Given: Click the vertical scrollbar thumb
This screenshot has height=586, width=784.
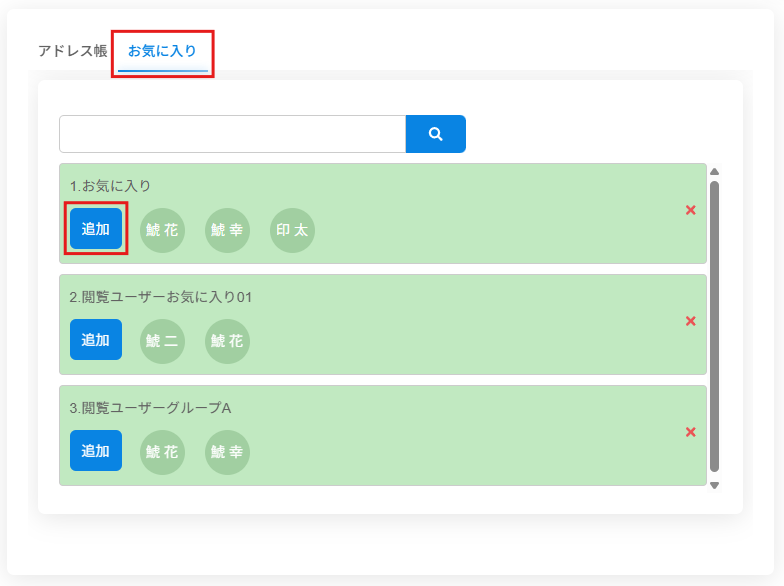Looking at the screenshot, I should click(714, 325).
